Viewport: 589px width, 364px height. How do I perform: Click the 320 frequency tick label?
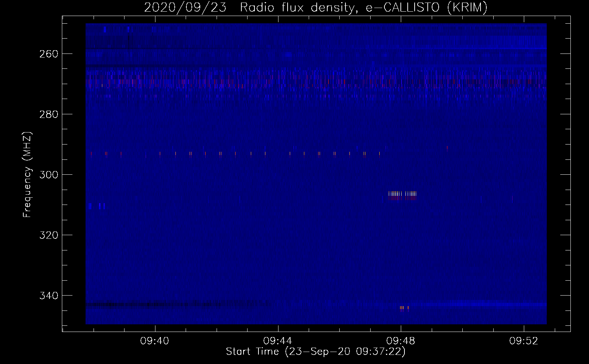[49, 235]
